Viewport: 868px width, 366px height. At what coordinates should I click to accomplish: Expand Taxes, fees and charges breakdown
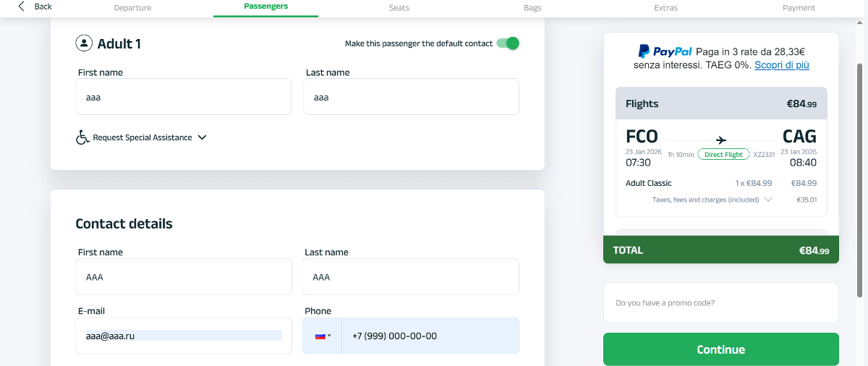(767, 200)
